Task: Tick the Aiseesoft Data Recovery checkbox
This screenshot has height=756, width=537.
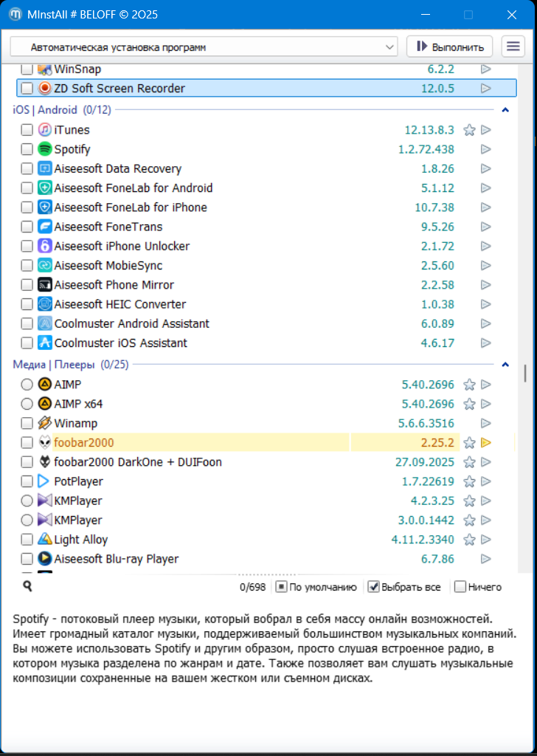Action: tap(27, 168)
